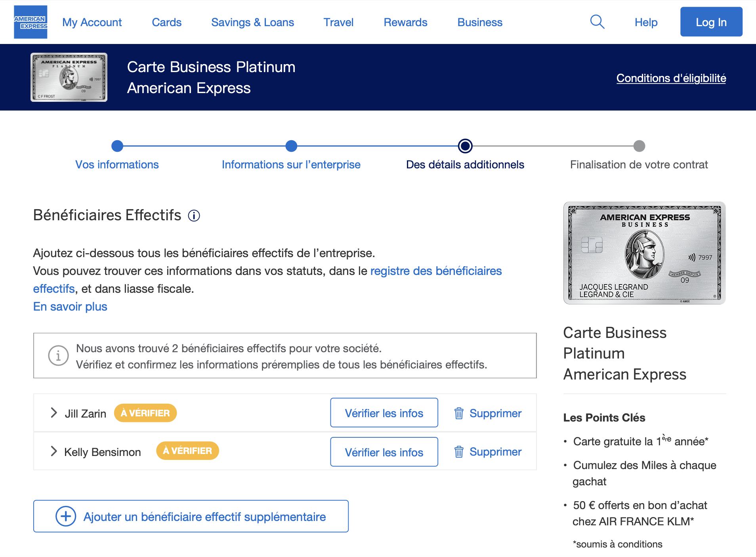Open the search magnifier icon

click(597, 22)
